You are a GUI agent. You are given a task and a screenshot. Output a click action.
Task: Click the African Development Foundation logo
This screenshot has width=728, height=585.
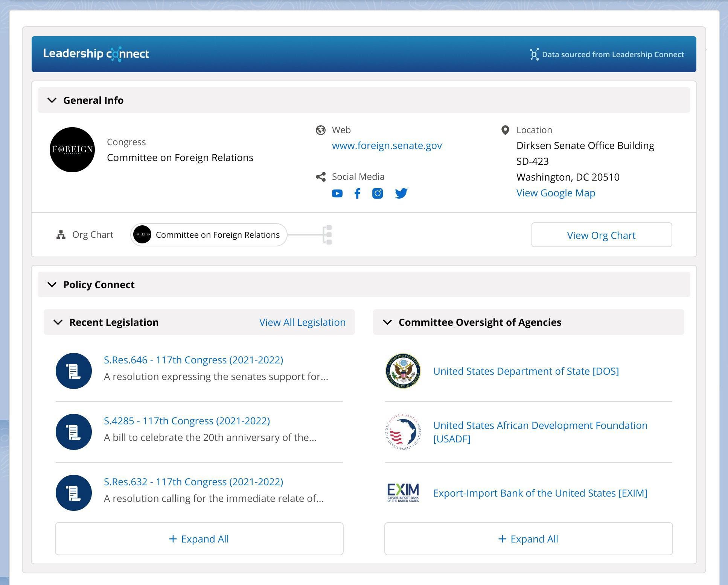click(x=403, y=432)
